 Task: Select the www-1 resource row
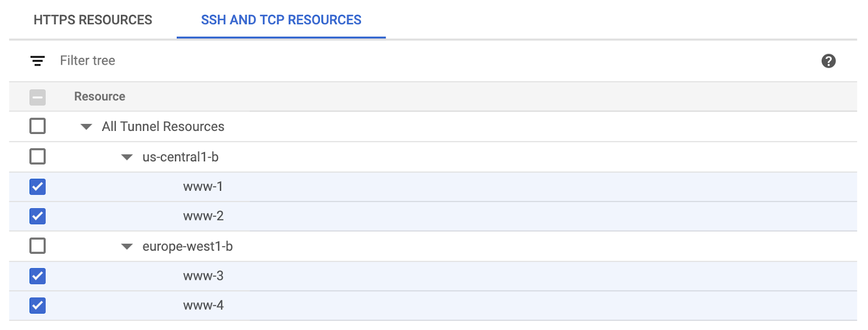(433, 187)
